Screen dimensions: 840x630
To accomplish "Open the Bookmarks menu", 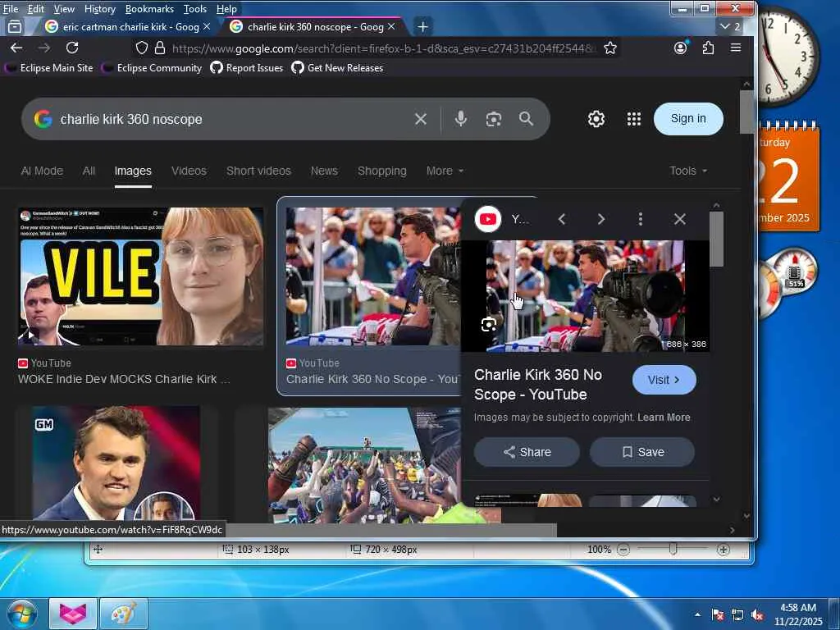I will (x=149, y=8).
